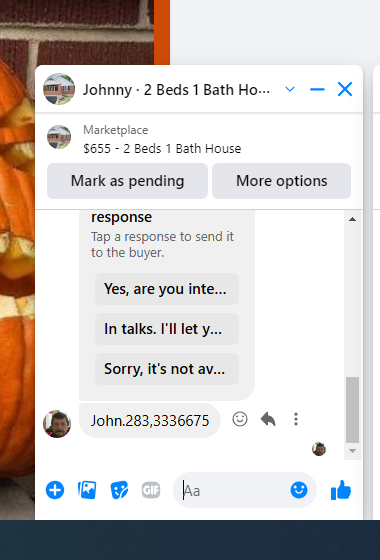
Task: Choose a sticker from the sticker icon
Action: (119, 490)
